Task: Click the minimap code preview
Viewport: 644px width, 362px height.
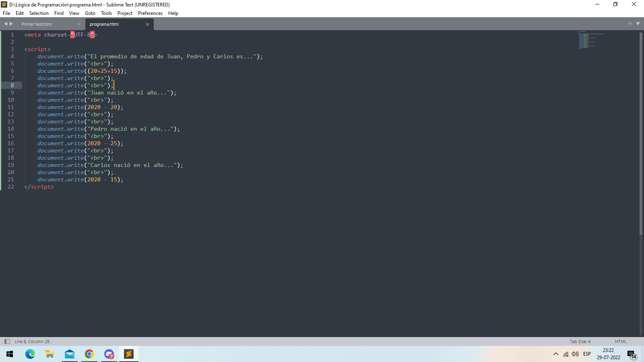Action: [590, 39]
